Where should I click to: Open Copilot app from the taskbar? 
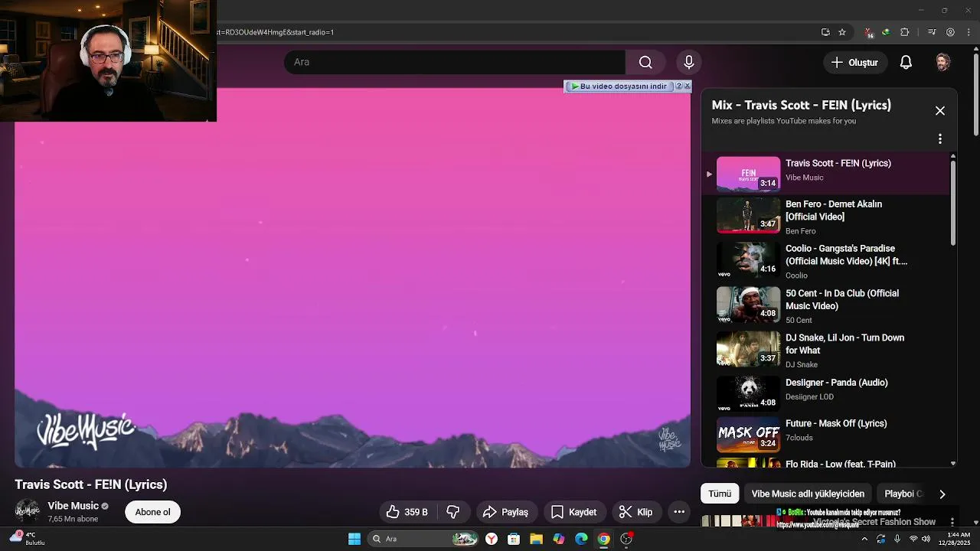pyautogui.click(x=559, y=539)
